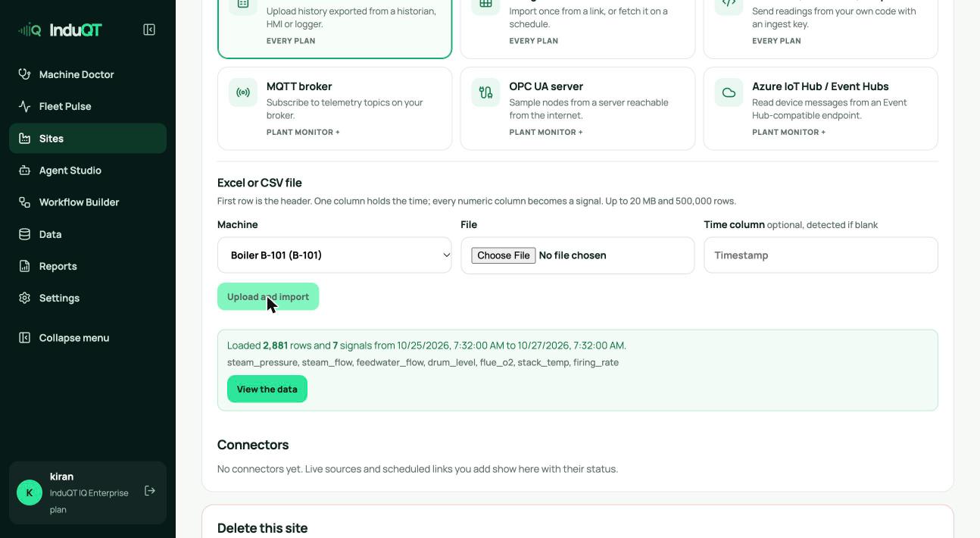Select the MQTT broker signal icon

pyautogui.click(x=243, y=92)
